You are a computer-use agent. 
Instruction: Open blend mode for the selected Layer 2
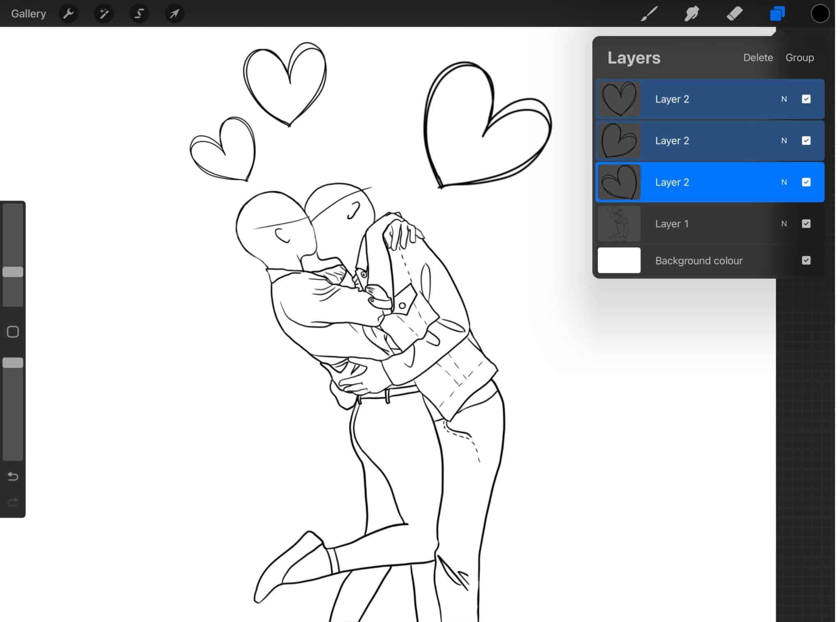784,182
